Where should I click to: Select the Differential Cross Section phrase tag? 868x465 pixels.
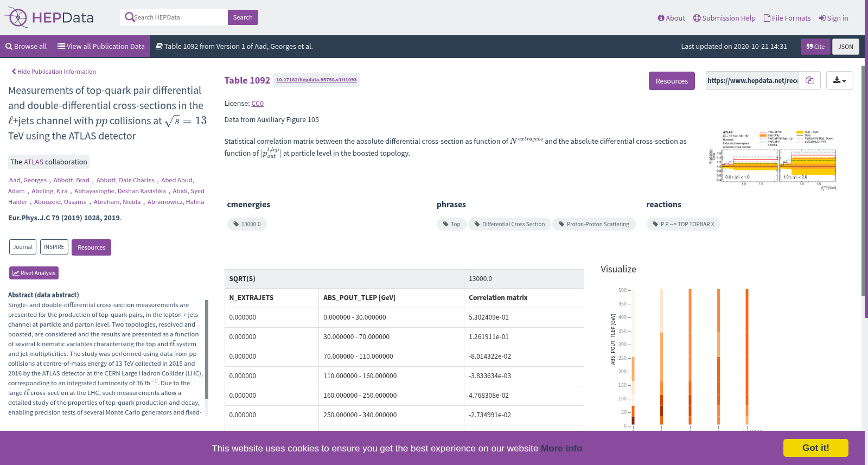pos(509,224)
